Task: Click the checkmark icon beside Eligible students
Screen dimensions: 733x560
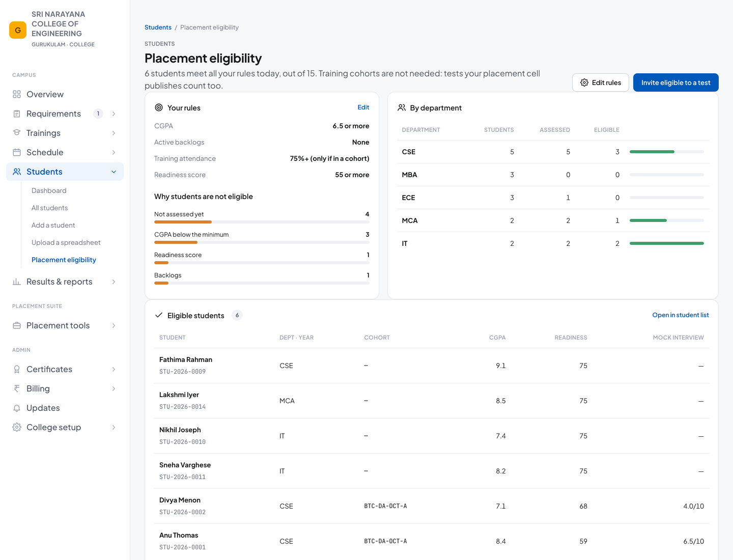Action: coord(159,315)
